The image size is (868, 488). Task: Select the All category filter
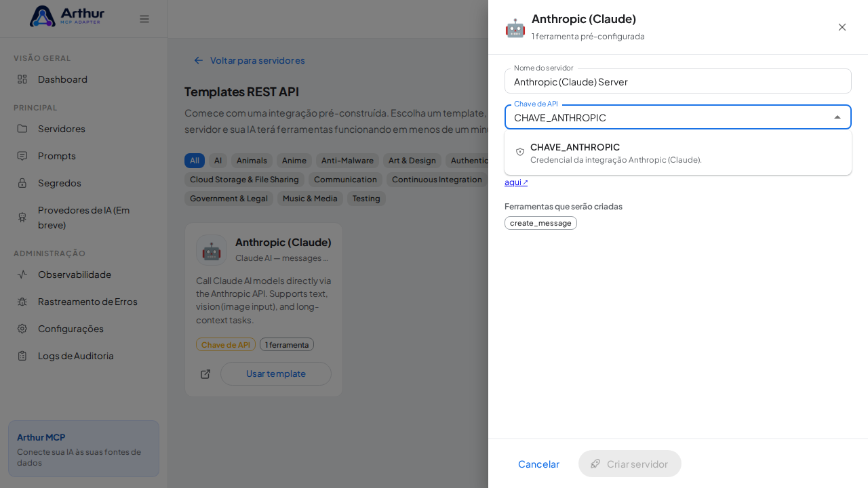pyautogui.click(x=195, y=161)
